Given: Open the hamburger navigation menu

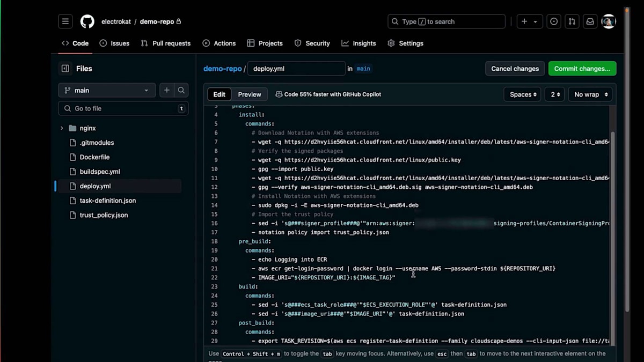Looking at the screenshot, I should (65, 21).
